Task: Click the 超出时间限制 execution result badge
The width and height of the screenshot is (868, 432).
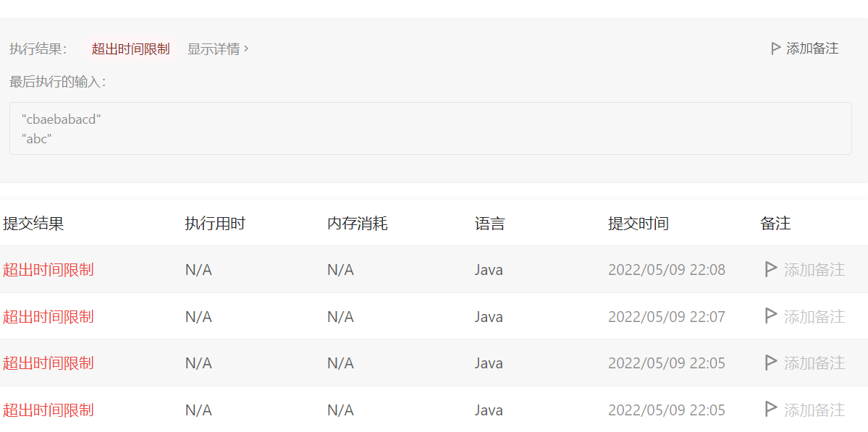Action: [130, 48]
